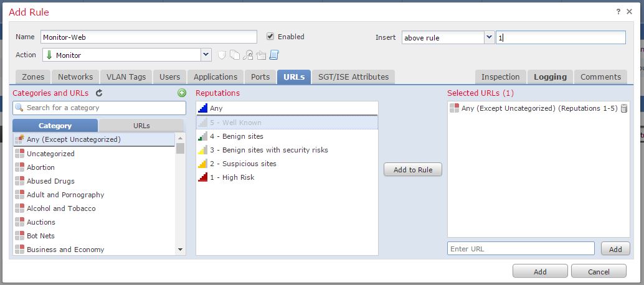Close the Add Rule dialog with X

[629, 11]
